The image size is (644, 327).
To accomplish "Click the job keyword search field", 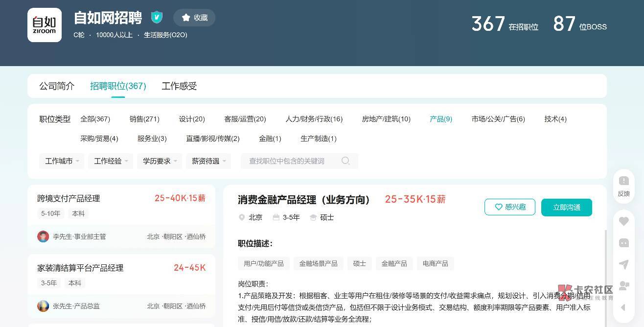I will 291,161.
